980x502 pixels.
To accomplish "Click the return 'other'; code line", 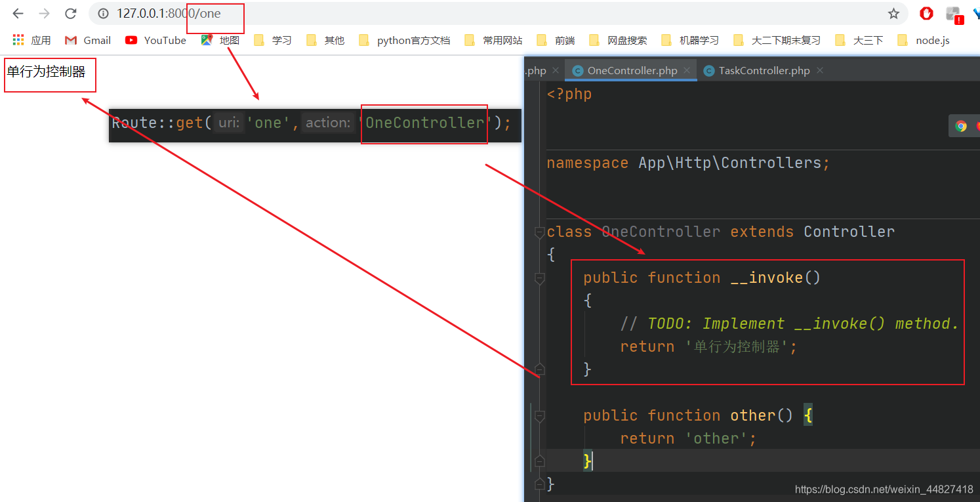I will [688, 438].
